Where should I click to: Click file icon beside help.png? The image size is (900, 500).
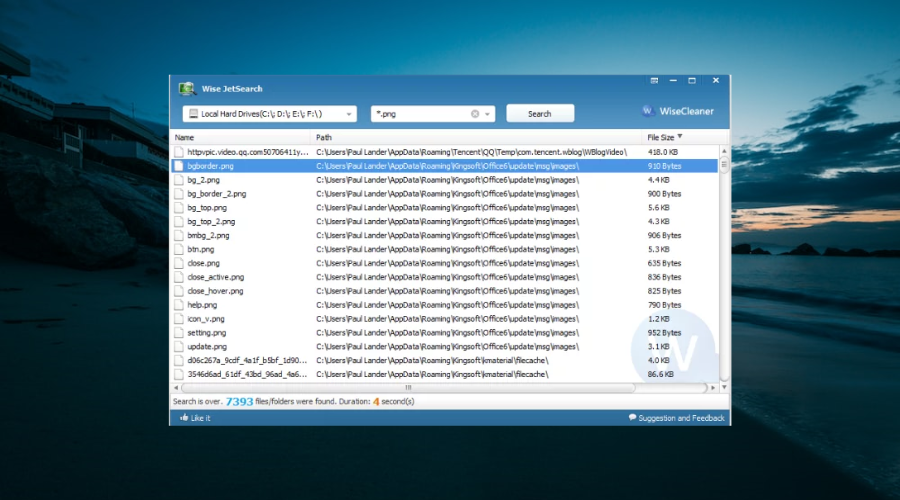179,305
